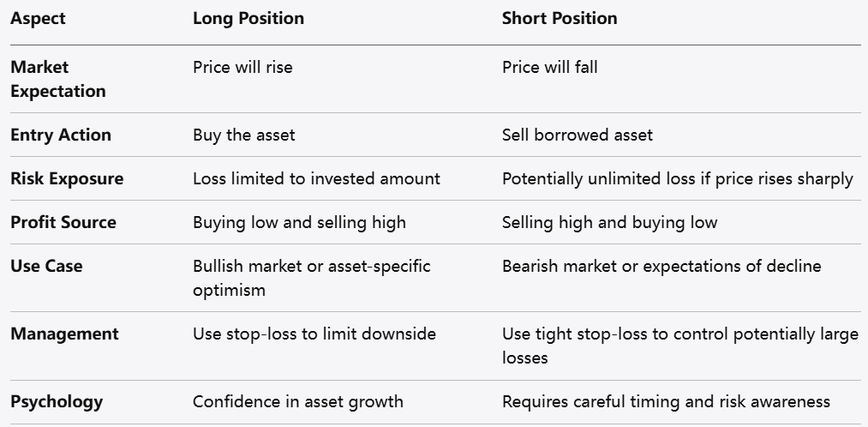
Task: Click "Loss limited to invested amount" text
Action: pos(316,178)
